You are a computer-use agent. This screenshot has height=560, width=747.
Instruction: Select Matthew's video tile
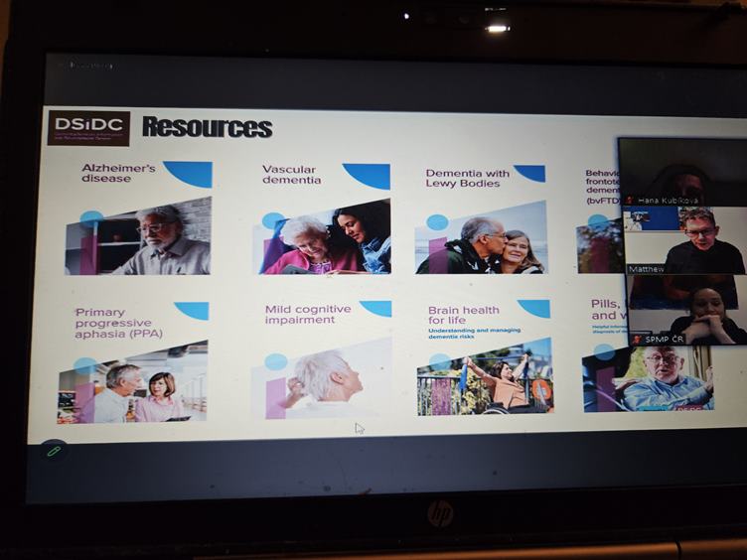click(x=685, y=239)
